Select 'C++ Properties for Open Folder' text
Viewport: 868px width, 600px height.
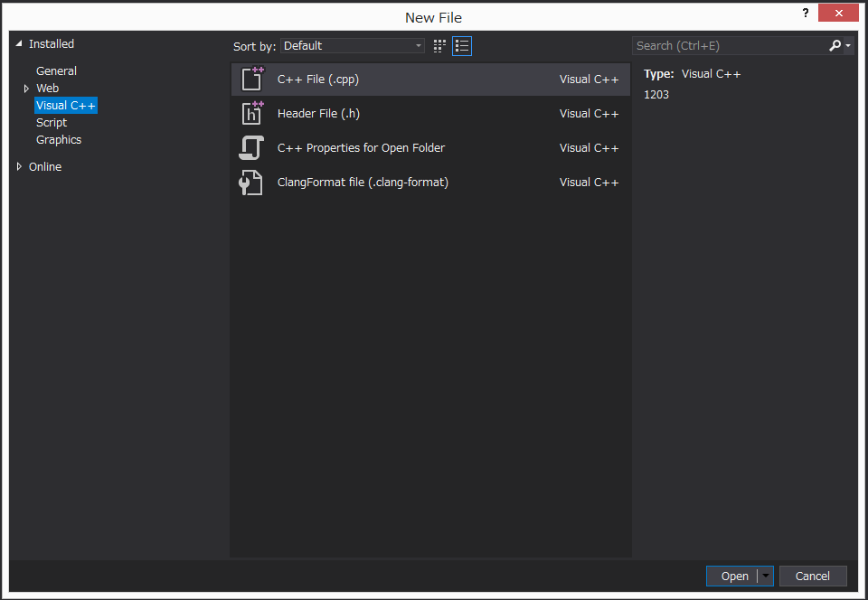click(x=361, y=147)
